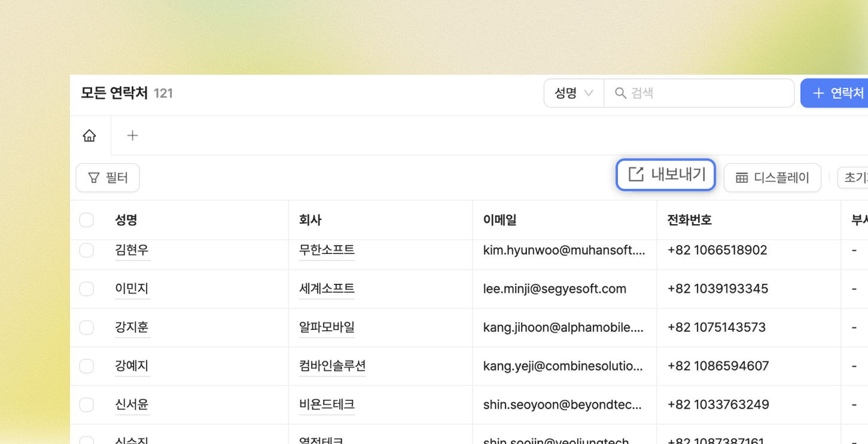Open the 이메일 column header menu

[500, 220]
